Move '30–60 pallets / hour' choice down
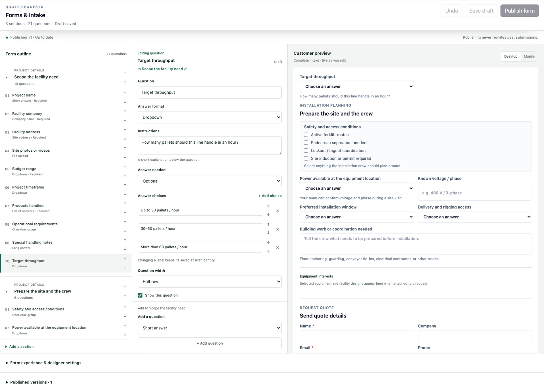 click(268, 233)
